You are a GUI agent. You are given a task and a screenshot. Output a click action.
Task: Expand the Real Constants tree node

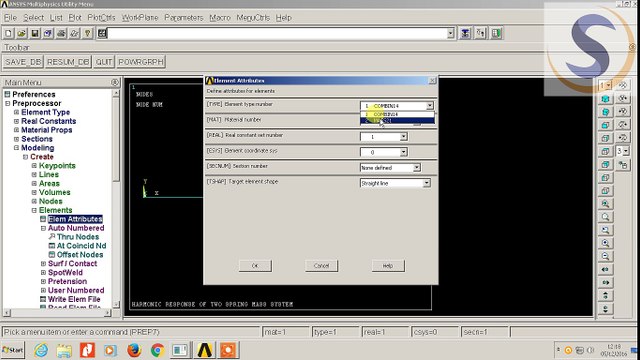coord(16,121)
